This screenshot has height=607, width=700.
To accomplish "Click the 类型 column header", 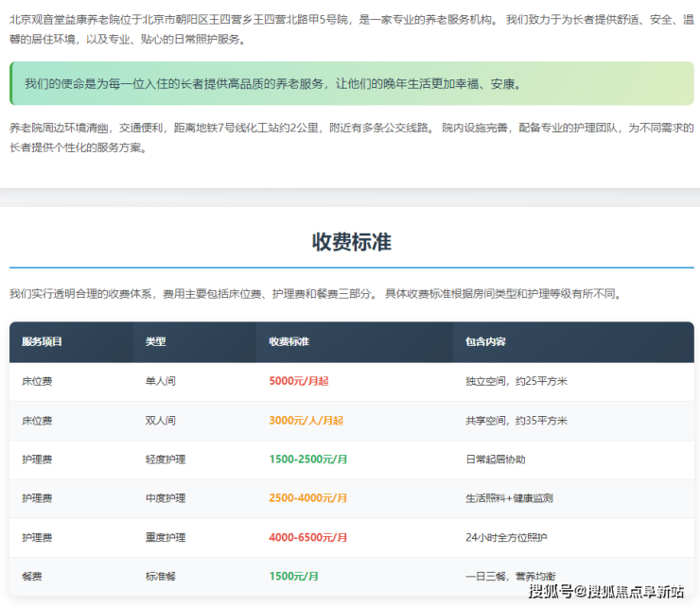I will tap(155, 341).
